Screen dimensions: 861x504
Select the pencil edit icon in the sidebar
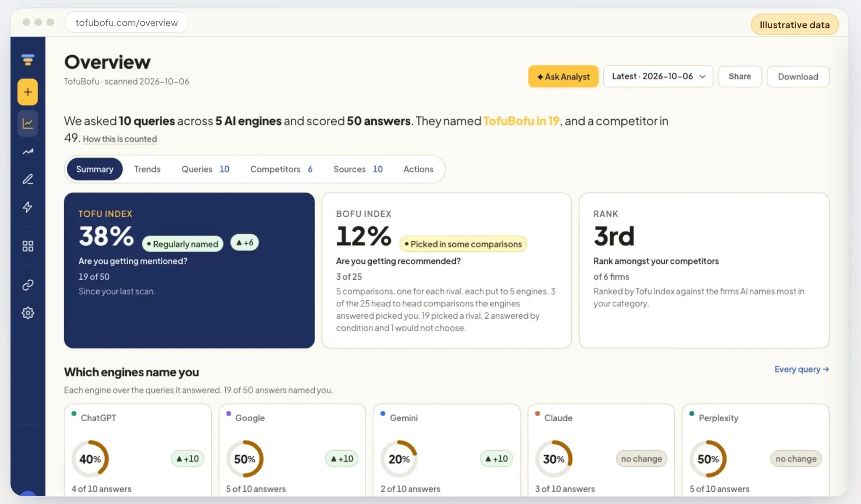click(28, 179)
